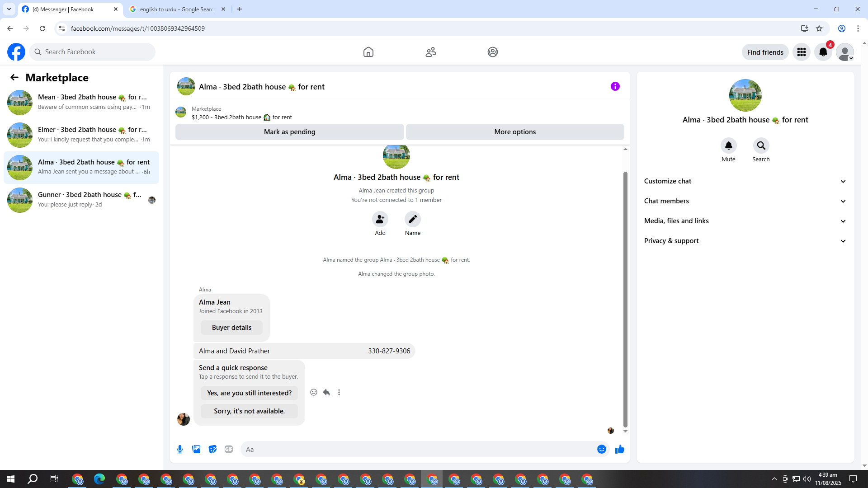Send a thumbs up like

[x=619, y=449]
